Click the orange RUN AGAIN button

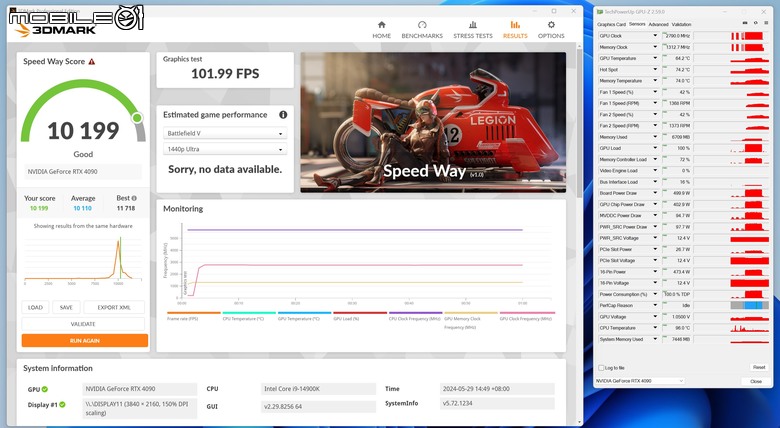85,340
